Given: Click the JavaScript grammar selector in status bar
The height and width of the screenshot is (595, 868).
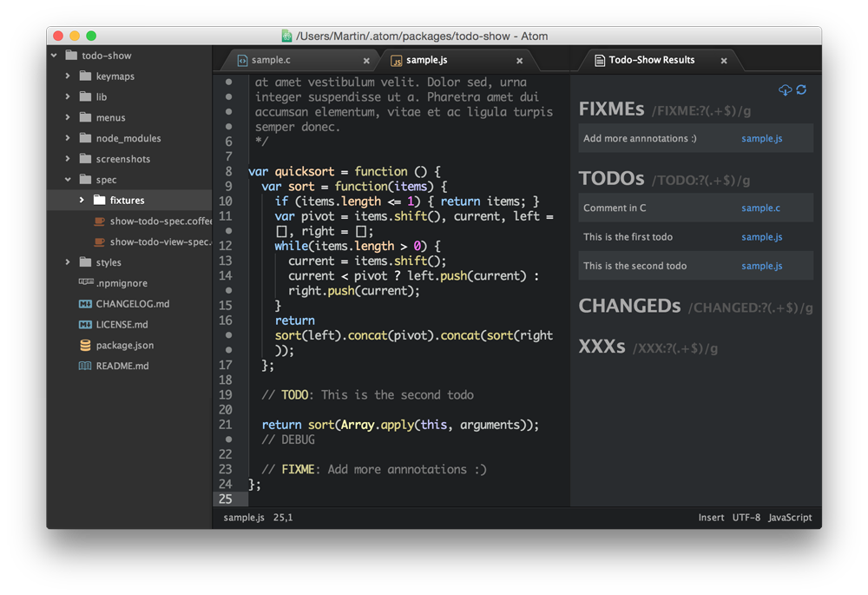Looking at the screenshot, I should pos(790,518).
